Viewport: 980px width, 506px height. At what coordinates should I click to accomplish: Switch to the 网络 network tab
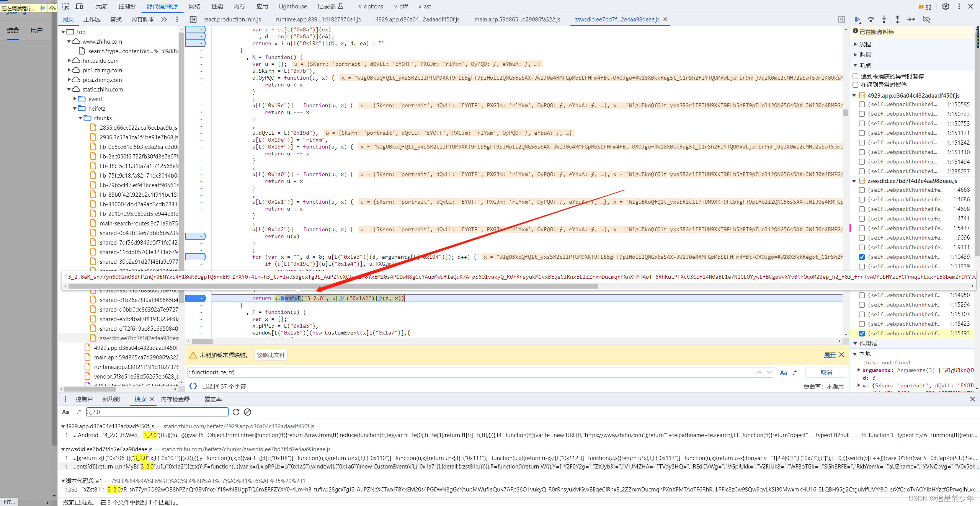click(194, 7)
